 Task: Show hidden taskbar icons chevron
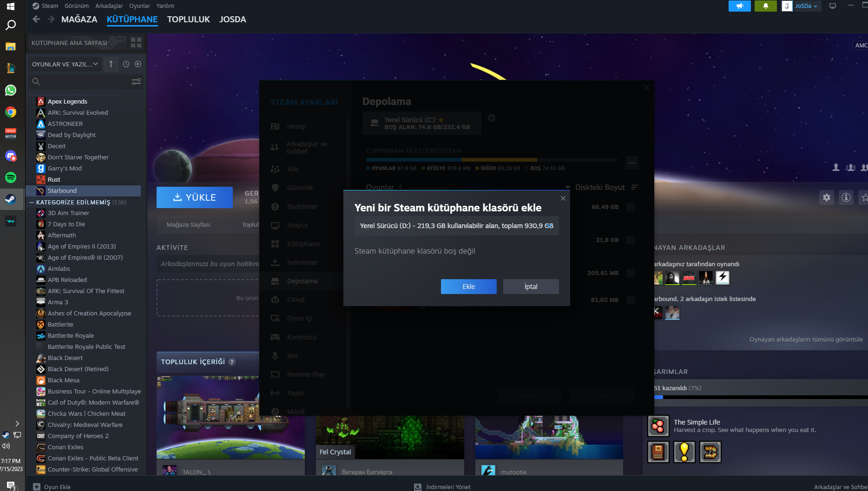17,424
